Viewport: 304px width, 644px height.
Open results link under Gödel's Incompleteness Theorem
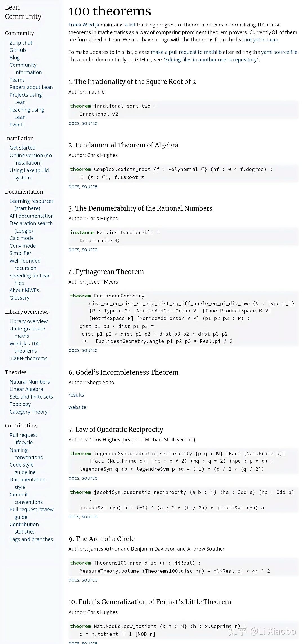pos(76,395)
